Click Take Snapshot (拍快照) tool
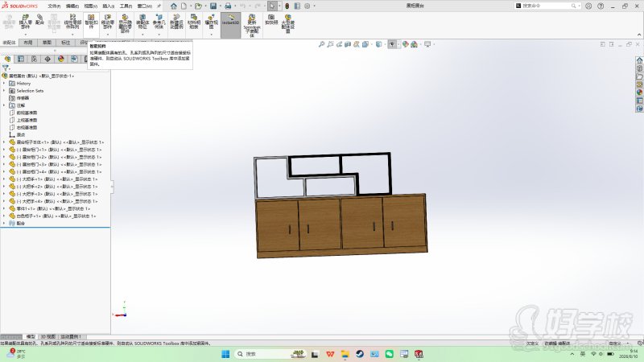 (271, 19)
